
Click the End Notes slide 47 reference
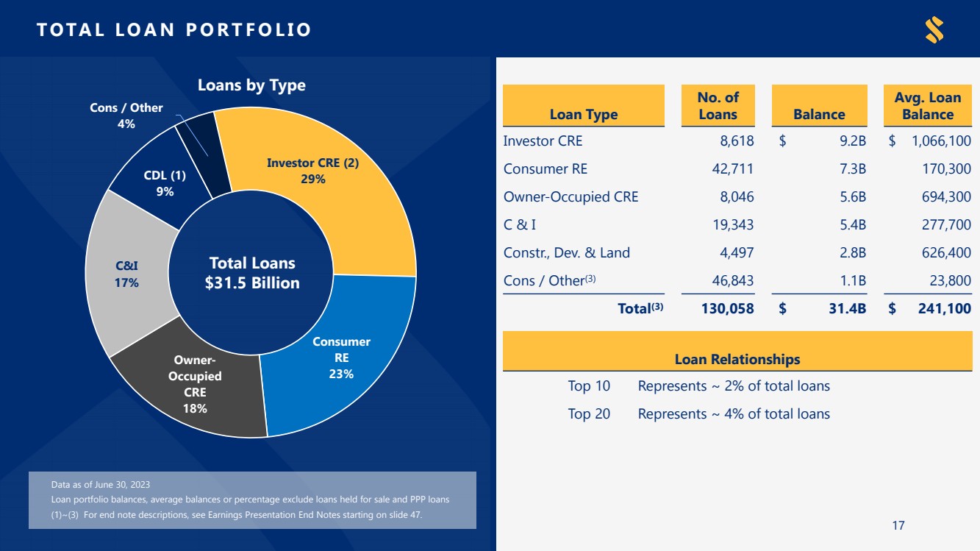click(237, 515)
